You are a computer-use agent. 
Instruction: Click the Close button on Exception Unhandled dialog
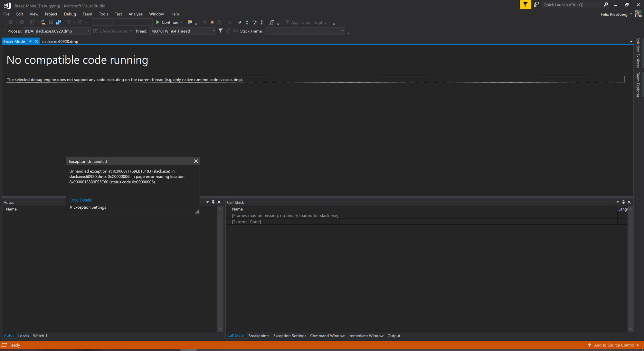pos(196,161)
